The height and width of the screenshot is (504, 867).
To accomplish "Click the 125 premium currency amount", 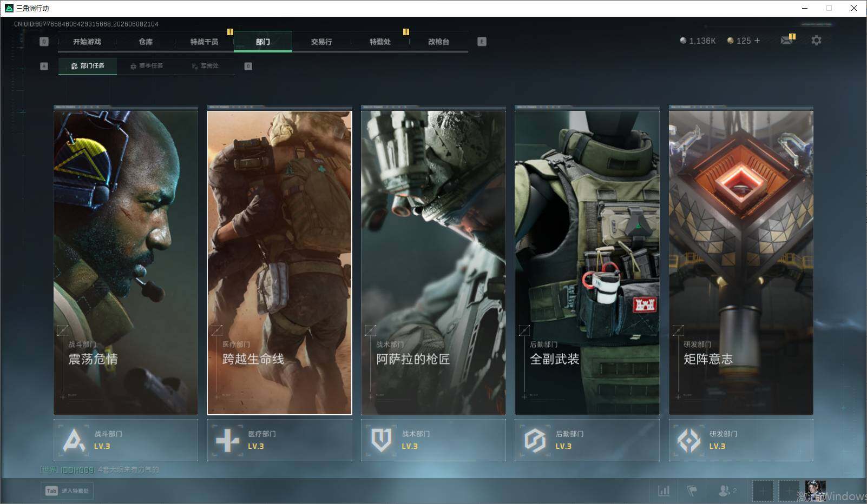I will click(744, 41).
